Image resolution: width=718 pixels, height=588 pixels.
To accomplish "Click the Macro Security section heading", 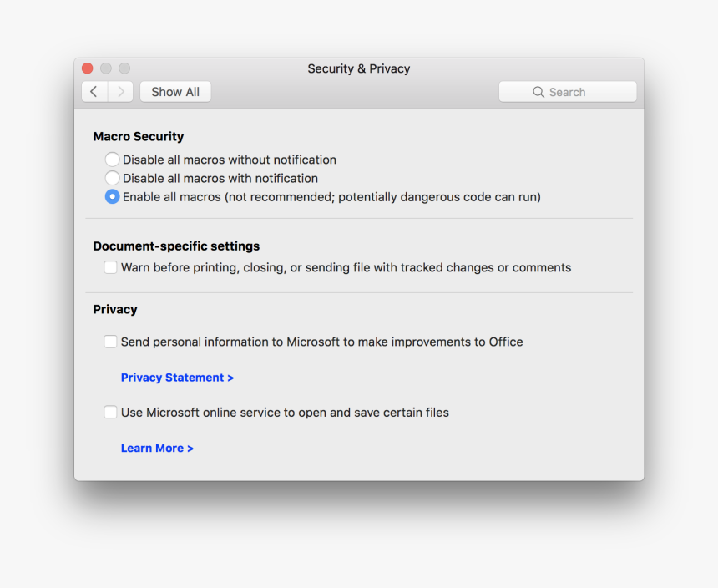I will 138,136.
